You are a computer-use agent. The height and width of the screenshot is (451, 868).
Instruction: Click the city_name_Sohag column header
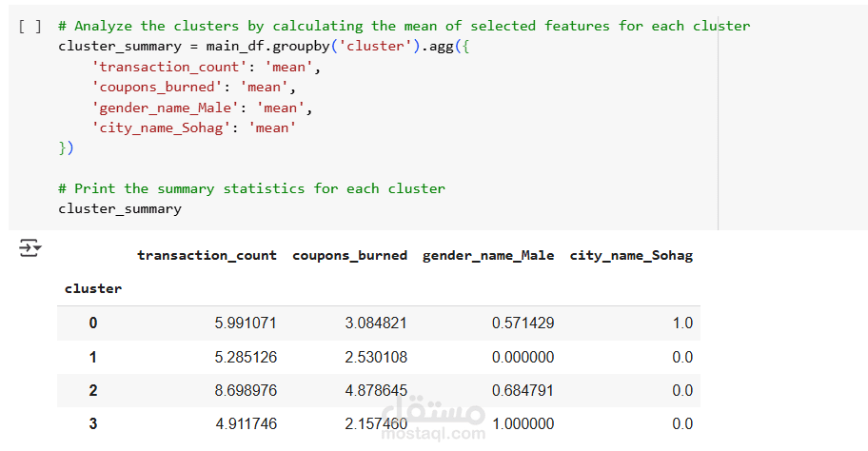[631, 255]
